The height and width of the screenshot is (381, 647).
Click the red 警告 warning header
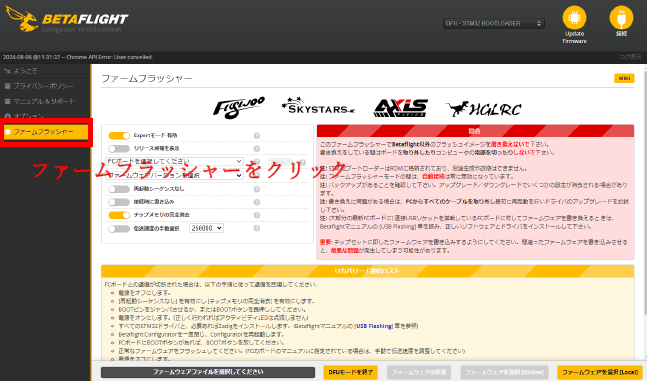pyautogui.click(x=475, y=131)
